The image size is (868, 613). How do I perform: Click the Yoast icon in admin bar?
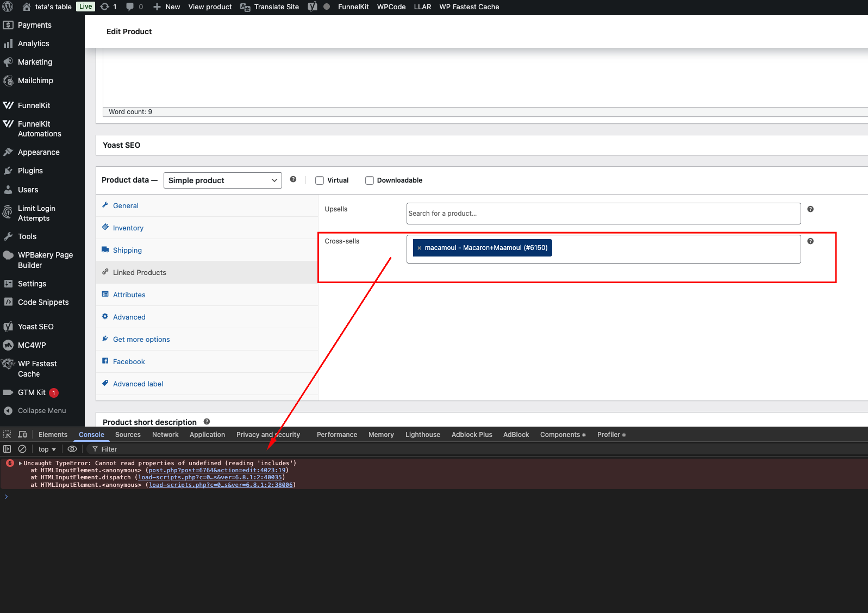tap(313, 7)
